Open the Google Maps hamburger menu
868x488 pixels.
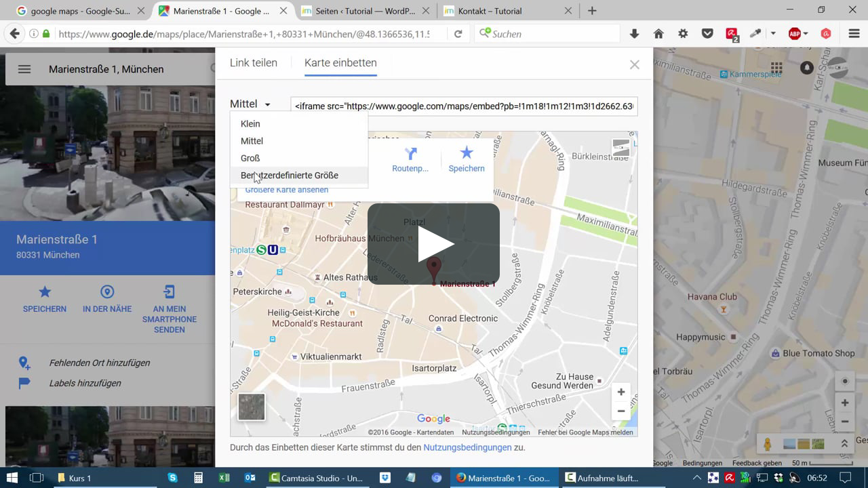tap(24, 69)
